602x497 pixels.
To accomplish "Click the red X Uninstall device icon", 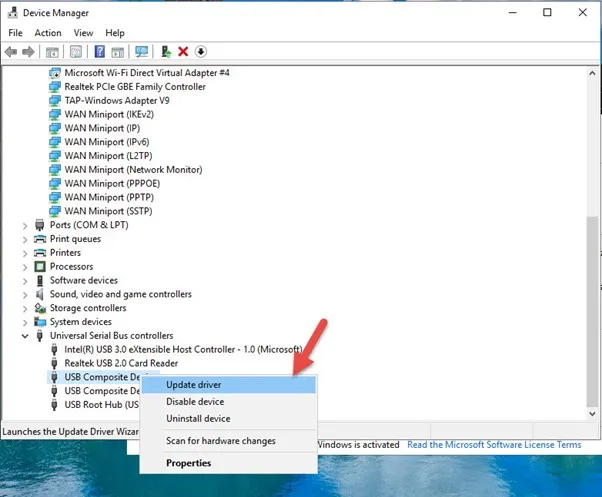I will click(x=183, y=51).
